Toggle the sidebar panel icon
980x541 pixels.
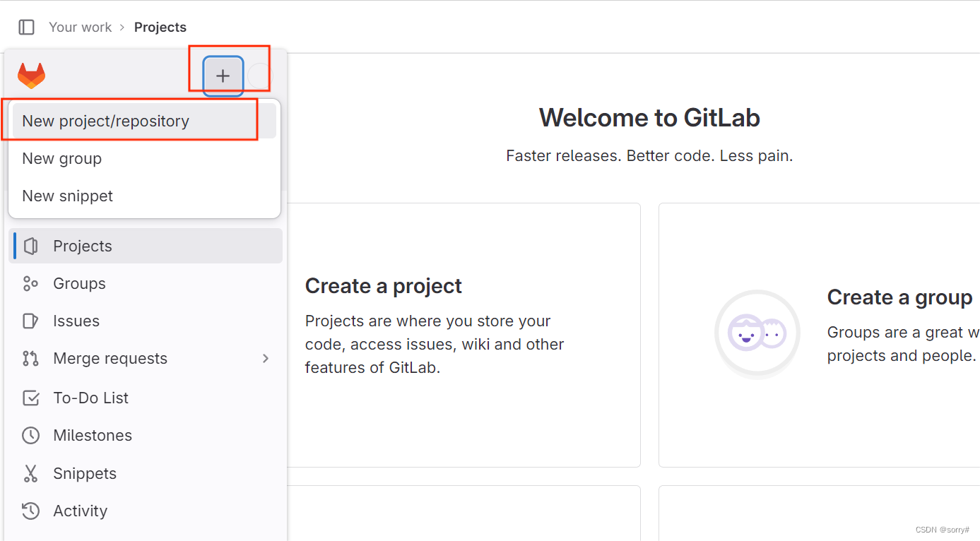pyautogui.click(x=26, y=27)
